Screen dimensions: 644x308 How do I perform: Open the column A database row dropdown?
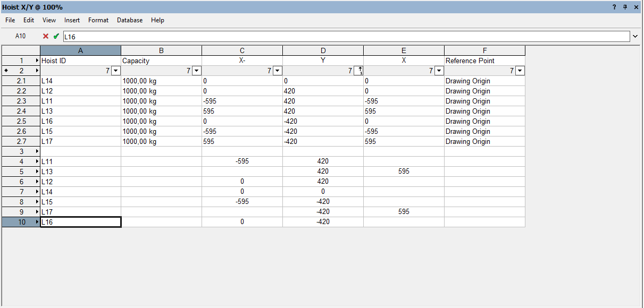pos(116,71)
